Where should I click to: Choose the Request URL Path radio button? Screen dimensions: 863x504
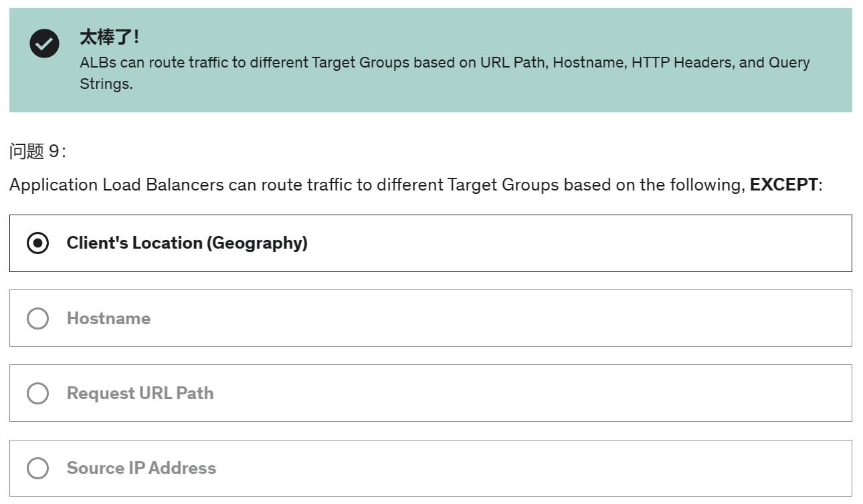click(37, 393)
